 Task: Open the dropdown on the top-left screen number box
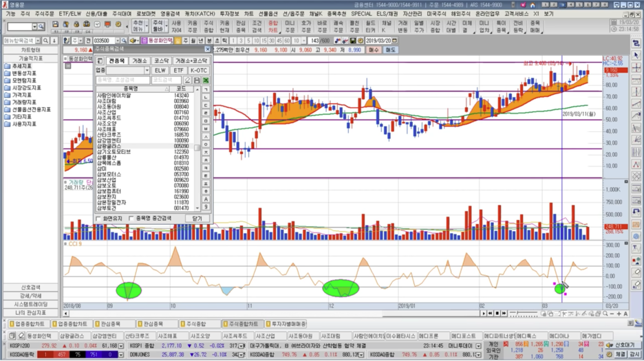35,27
